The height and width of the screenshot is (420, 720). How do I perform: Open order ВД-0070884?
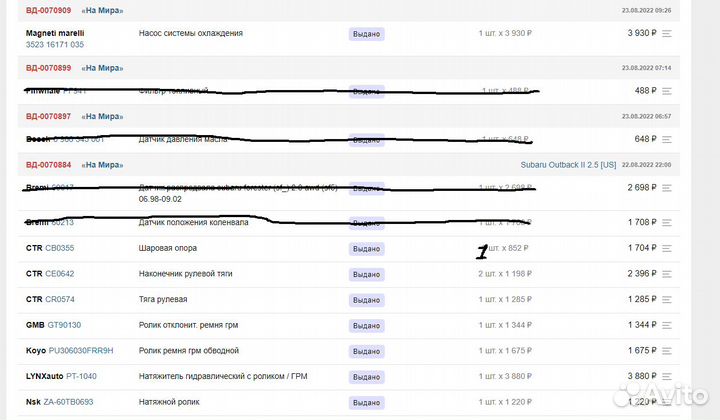click(x=48, y=164)
